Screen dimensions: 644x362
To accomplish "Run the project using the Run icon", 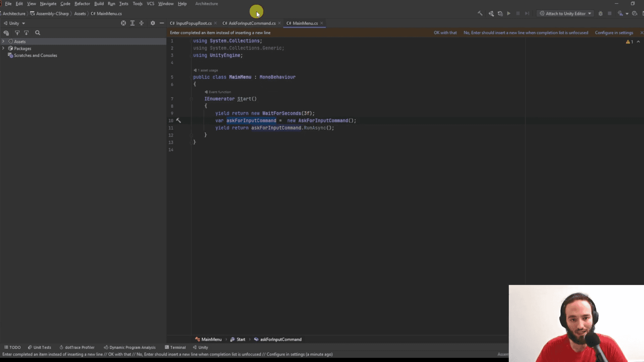I will [x=508, y=13].
